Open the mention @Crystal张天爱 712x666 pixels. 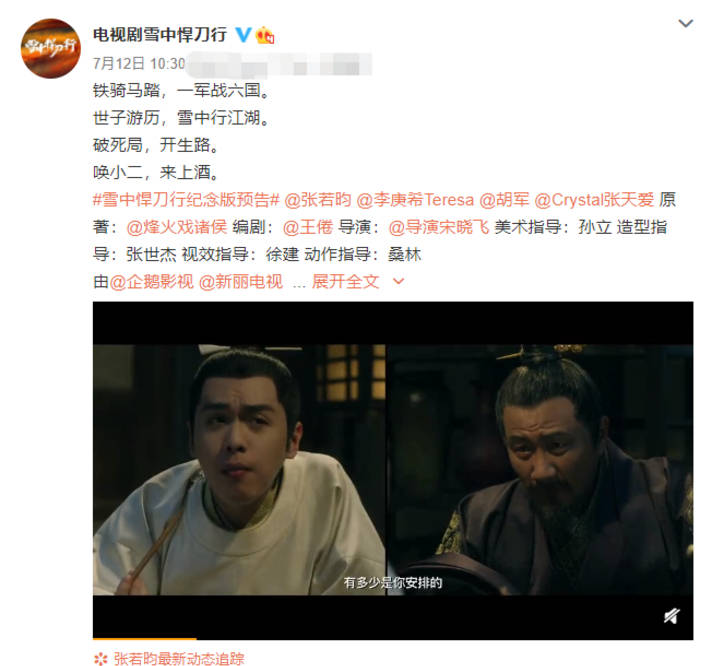tap(594, 200)
